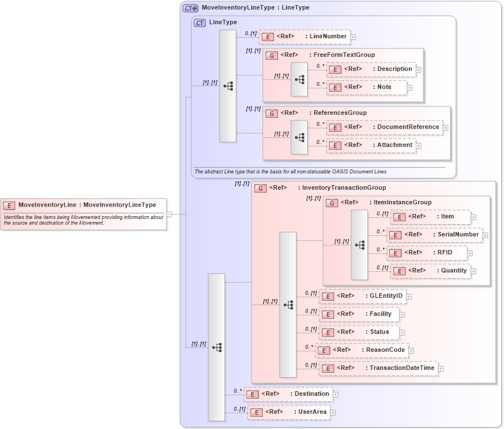Expand the Destination element
Viewport: 504px width, 429px height.
click(335, 394)
